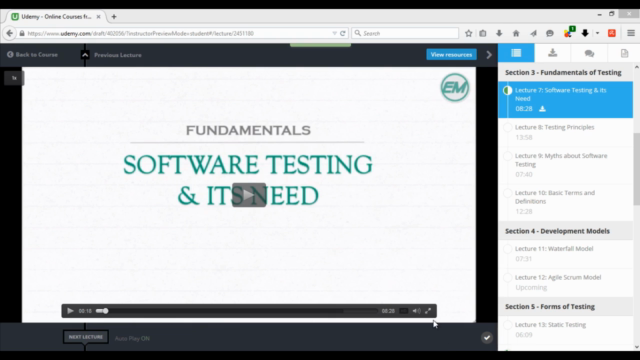Toggle Lecture 8 completion circle
Screen dimensions: 640x360
507,127
